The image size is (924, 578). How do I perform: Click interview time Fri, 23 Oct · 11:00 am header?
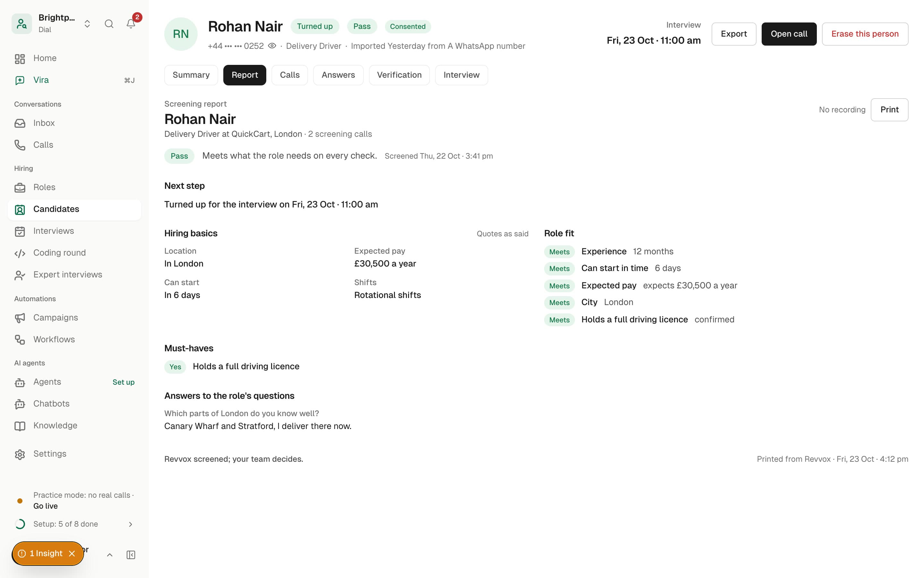653,40
